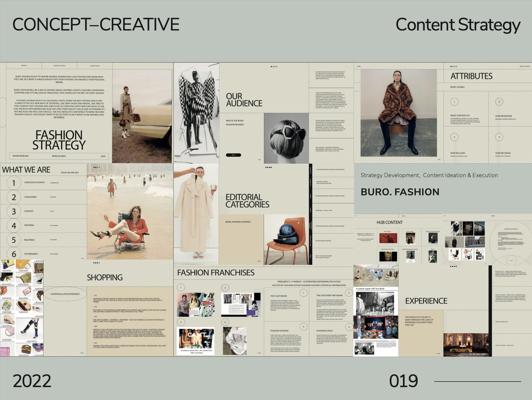Click the black pill button in Our Audience slide

pos(233,155)
